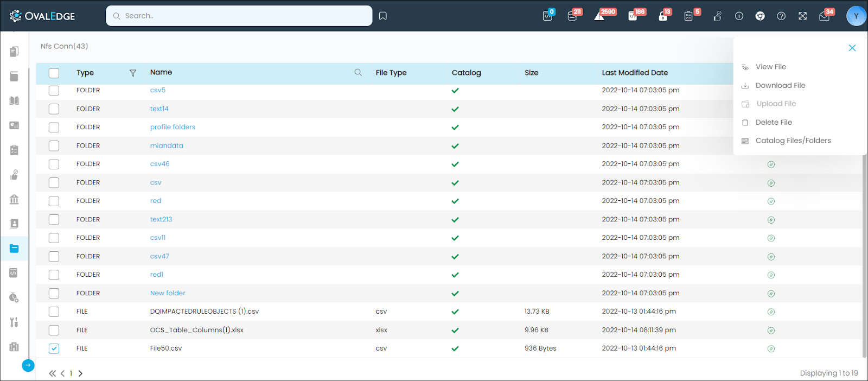Screen dimensions: 868x381
Task: Click the search icon in Name column header
Action: point(358,72)
